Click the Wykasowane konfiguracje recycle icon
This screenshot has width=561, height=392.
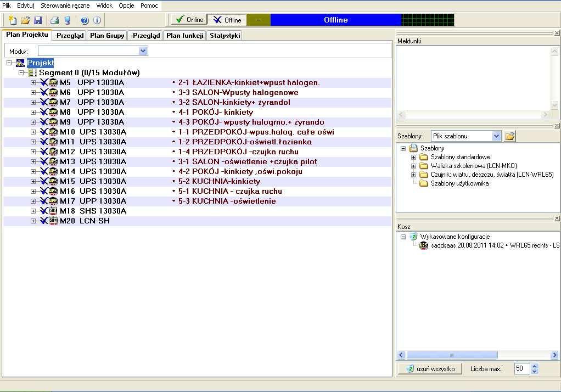click(413, 236)
